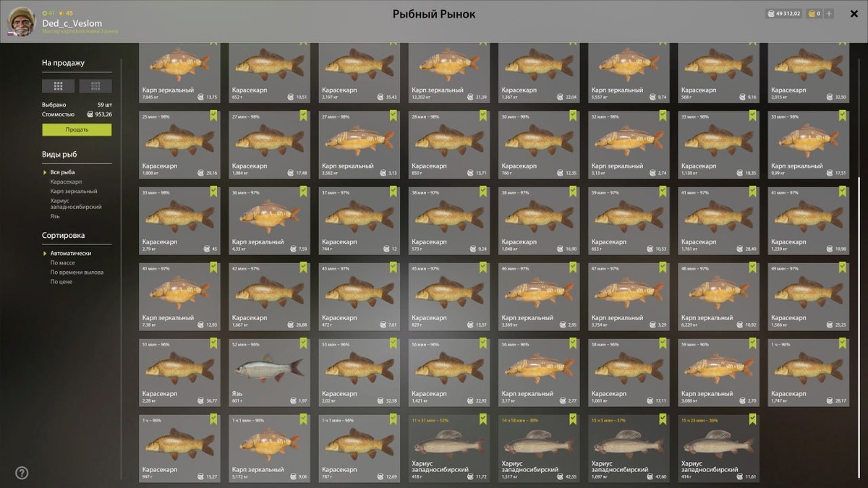
Task: Deselect the 15 ч 23 мин Хариус card checkmark
Action: click(752, 419)
